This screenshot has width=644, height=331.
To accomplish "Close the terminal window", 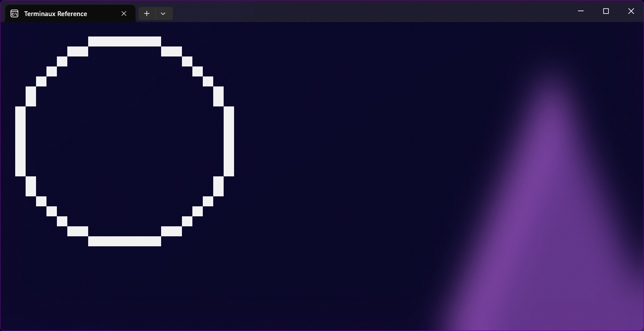I will (631, 11).
